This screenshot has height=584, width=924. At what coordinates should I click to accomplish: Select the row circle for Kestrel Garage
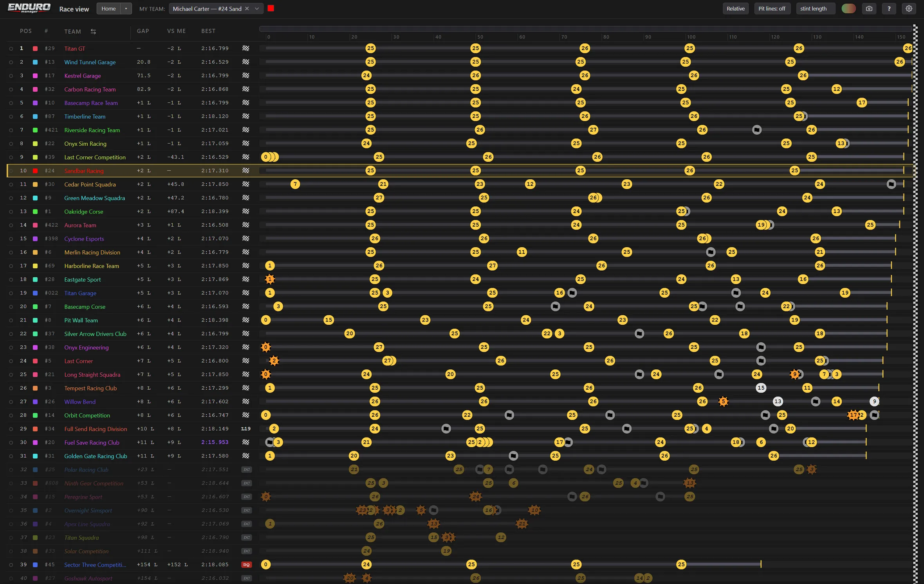click(x=11, y=76)
